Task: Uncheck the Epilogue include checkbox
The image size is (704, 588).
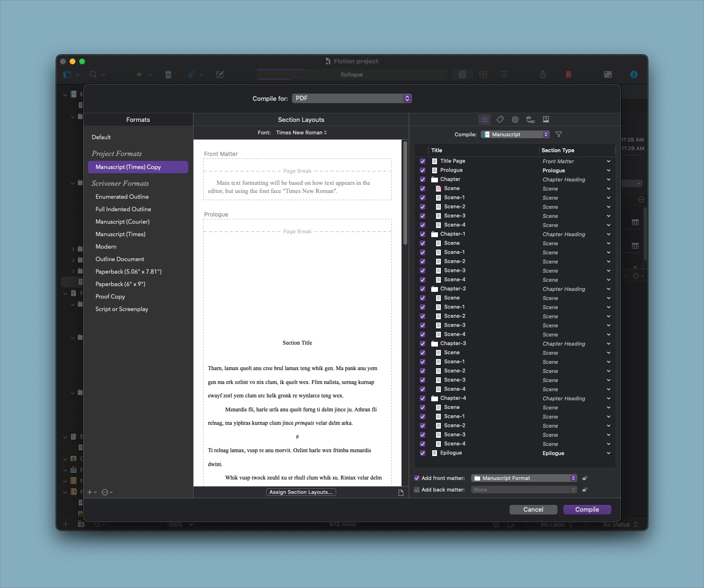Action: pyautogui.click(x=423, y=453)
